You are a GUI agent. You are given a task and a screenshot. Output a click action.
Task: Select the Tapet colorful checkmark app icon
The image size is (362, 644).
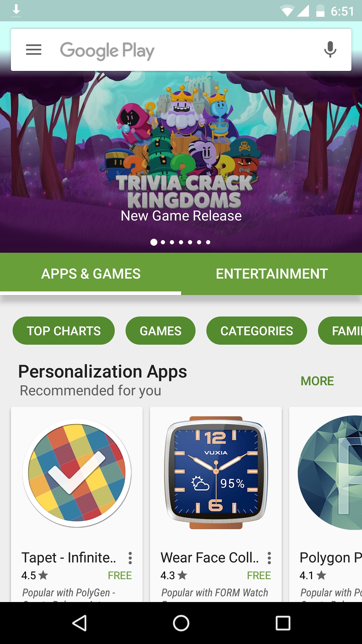pyautogui.click(x=77, y=473)
